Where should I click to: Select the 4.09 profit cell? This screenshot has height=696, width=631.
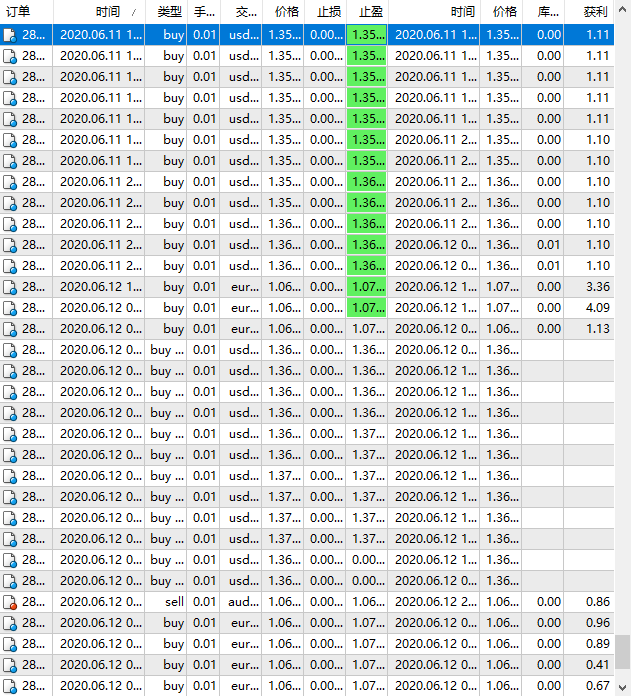coord(589,308)
